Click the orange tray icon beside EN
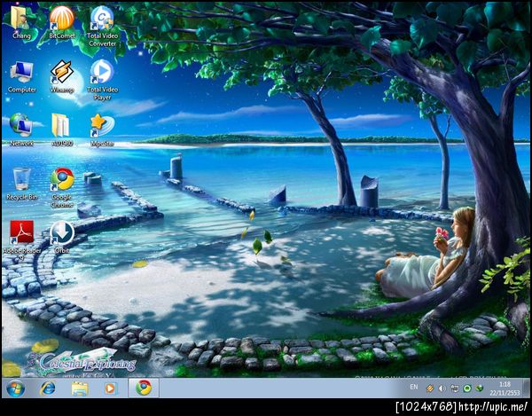532x416 pixels. [430, 389]
